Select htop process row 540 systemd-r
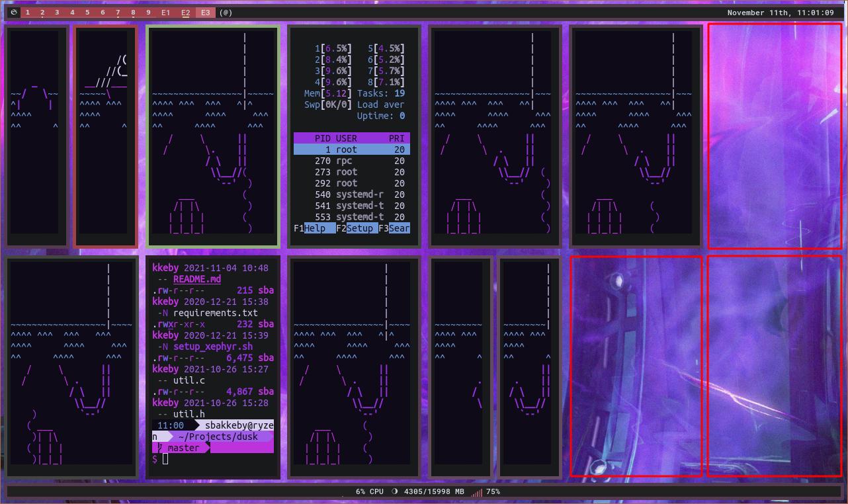Viewport: 848px width, 504px height. click(x=352, y=194)
